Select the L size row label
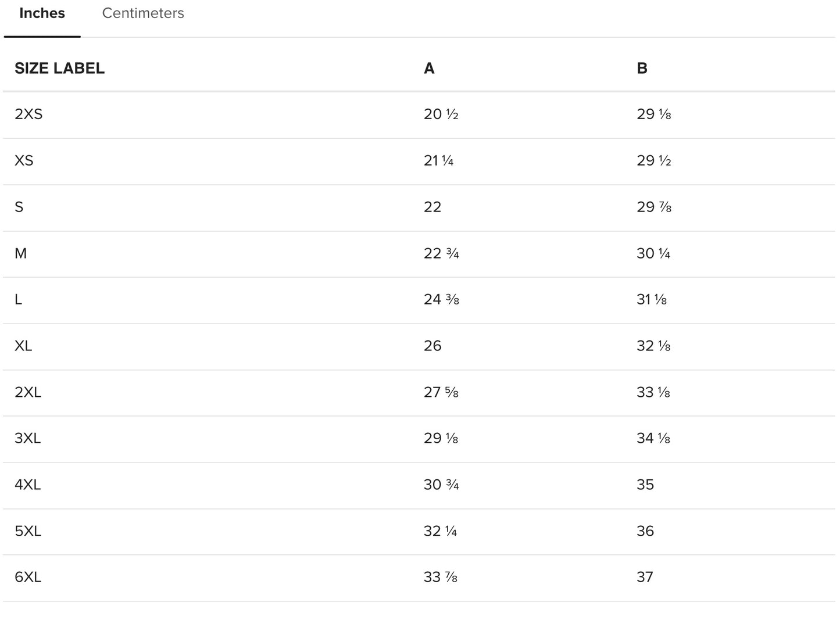This screenshot has width=840, height=624. coord(18,300)
